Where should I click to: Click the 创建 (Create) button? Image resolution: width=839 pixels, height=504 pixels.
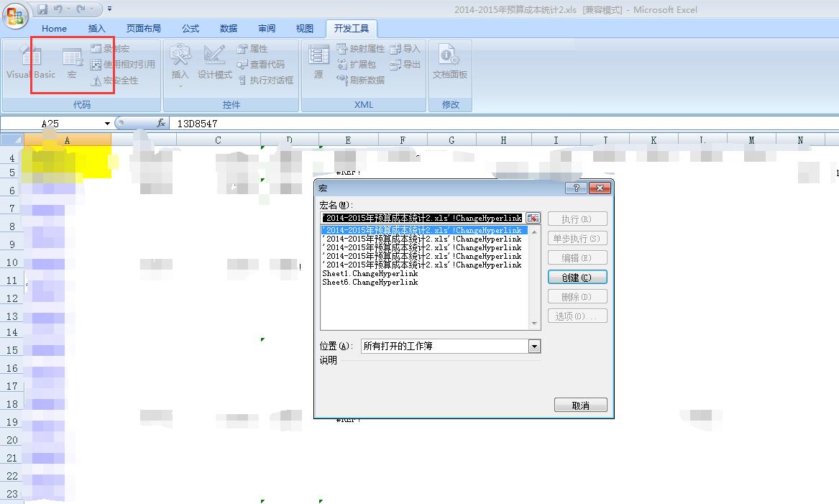coord(577,277)
